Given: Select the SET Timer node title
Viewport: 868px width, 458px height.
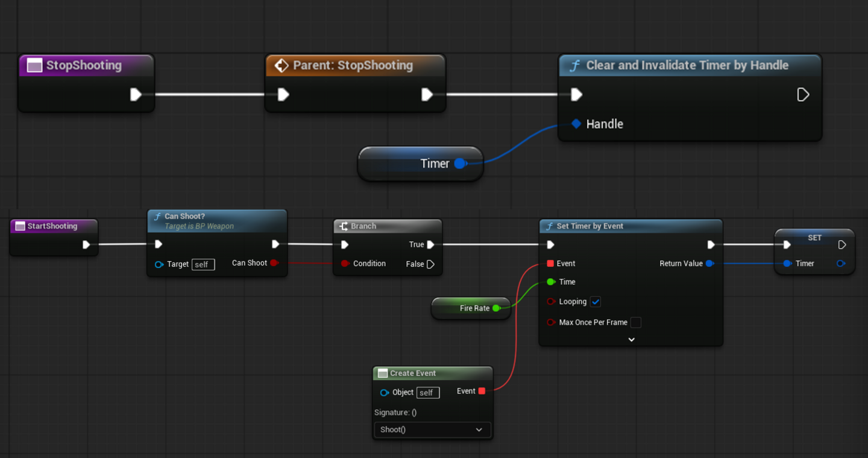Looking at the screenshot, I should click(x=814, y=238).
